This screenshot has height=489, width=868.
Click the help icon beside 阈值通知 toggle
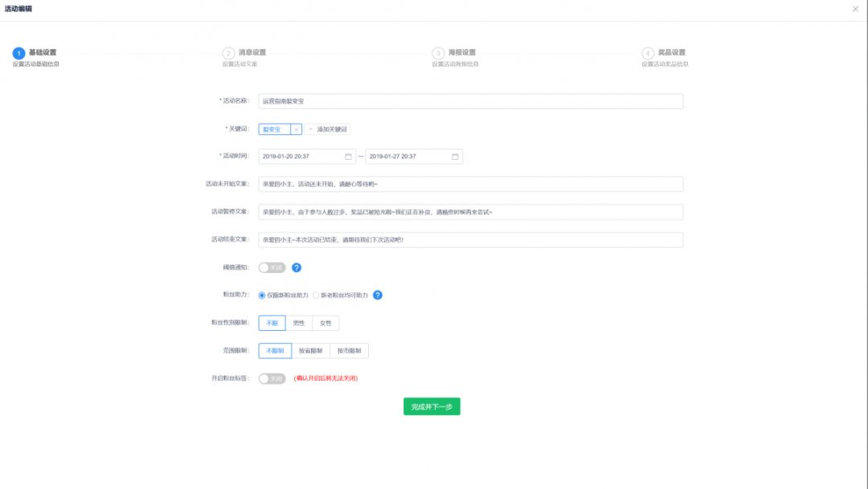pyautogui.click(x=297, y=267)
